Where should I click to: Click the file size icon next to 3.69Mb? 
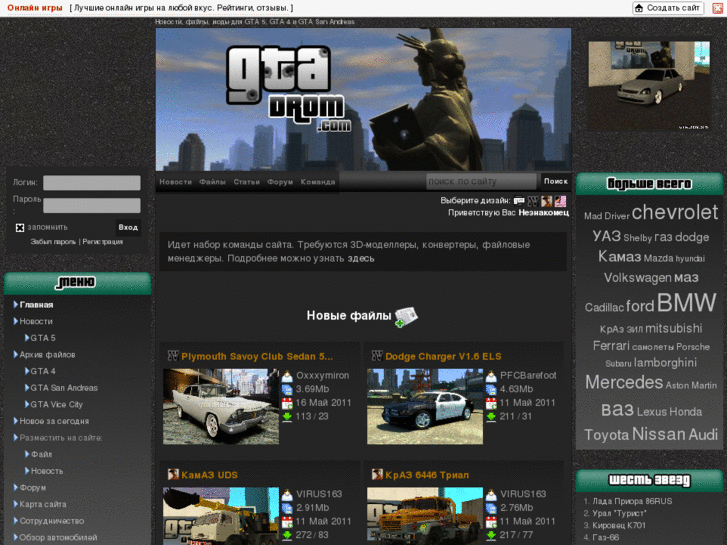pyautogui.click(x=287, y=389)
